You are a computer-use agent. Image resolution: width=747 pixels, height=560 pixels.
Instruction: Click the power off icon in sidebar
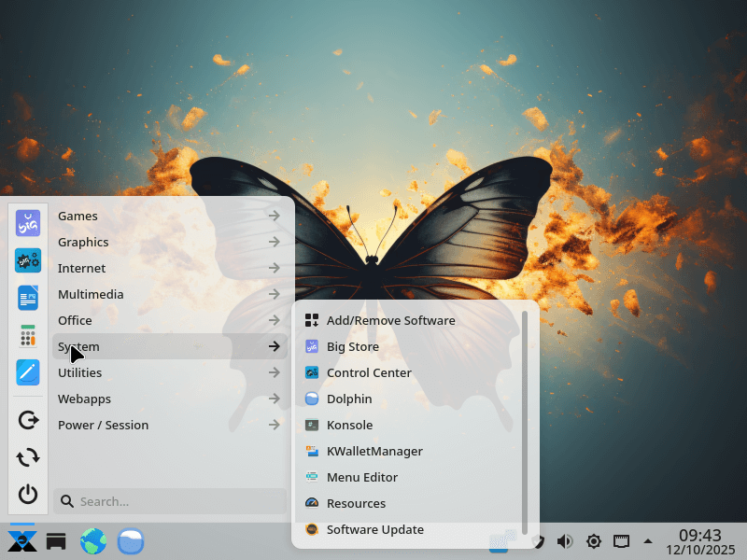(x=28, y=494)
